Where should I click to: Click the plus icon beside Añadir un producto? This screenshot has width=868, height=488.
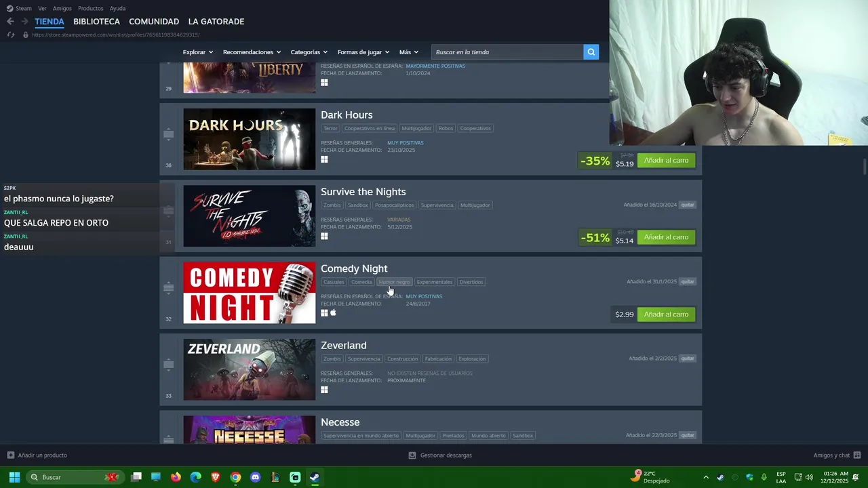coord(10,455)
